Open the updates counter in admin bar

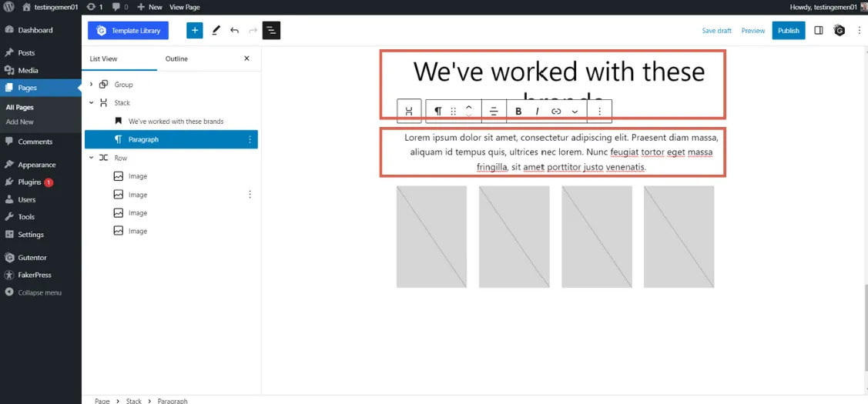[95, 7]
